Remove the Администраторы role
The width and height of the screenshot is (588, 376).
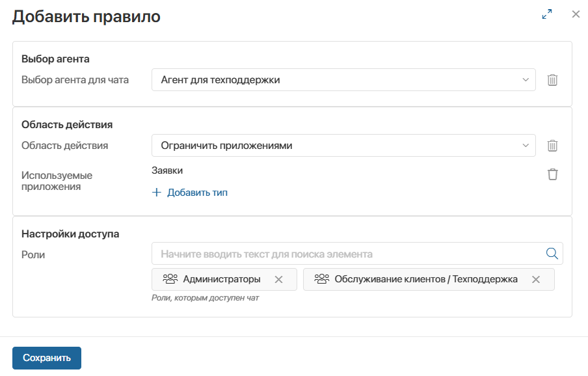pyautogui.click(x=278, y=279)
